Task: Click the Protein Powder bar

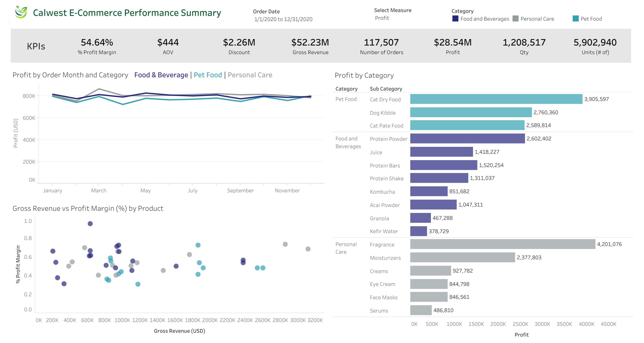Action: pos(467,138)
